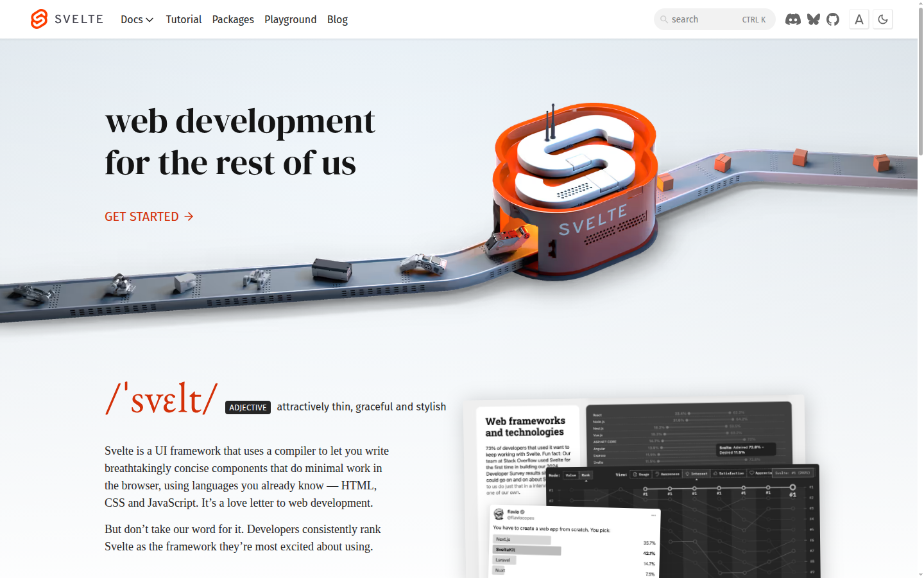The height and width of the screenshot is (578, 924).
Task: Click the GET STARTED link
Action: [x=141, y=216]
